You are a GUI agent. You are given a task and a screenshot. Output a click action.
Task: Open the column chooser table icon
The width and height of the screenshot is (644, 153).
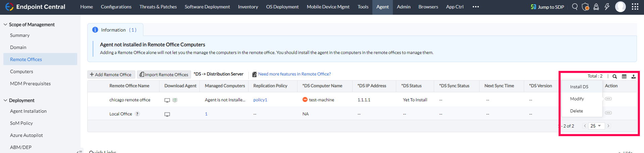tap(624, 76)
